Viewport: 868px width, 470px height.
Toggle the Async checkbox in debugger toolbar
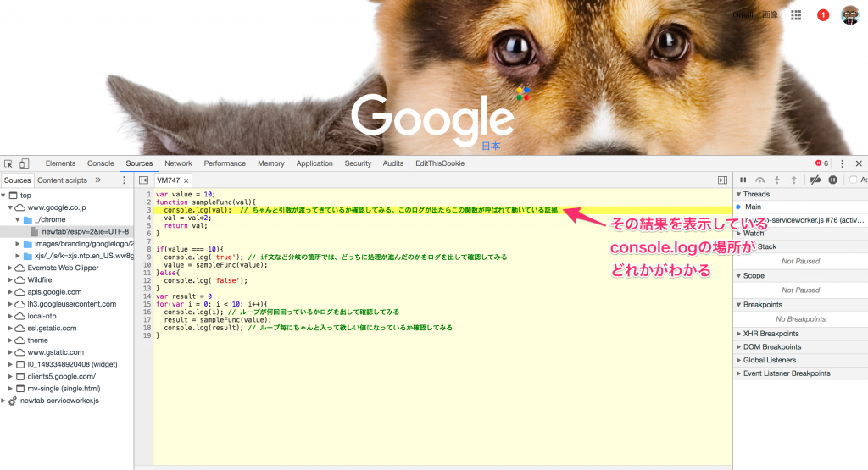tap(854, 180)
